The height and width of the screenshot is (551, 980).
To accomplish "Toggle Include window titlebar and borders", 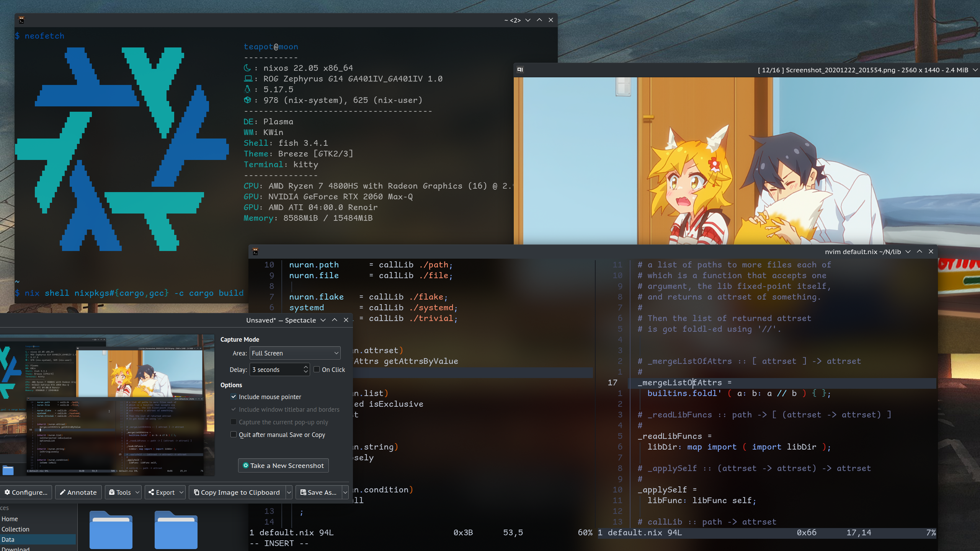I will [x=234, y=409].
